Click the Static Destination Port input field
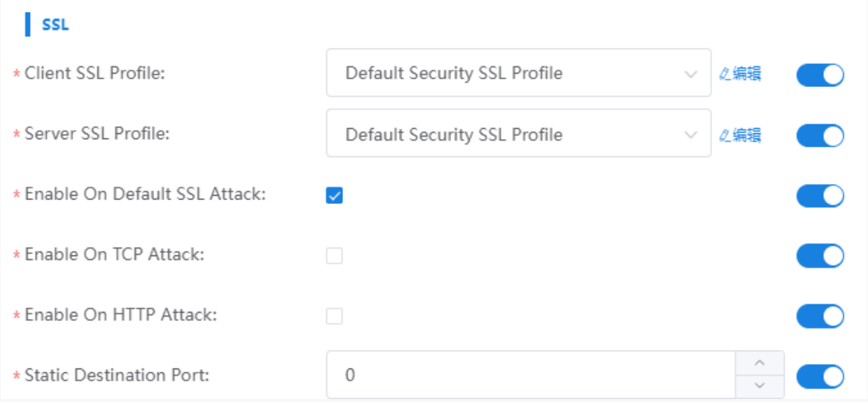Image resolution: width=868 pixels, height=402 pixels. pyautogui.click(x=529, y=374)
